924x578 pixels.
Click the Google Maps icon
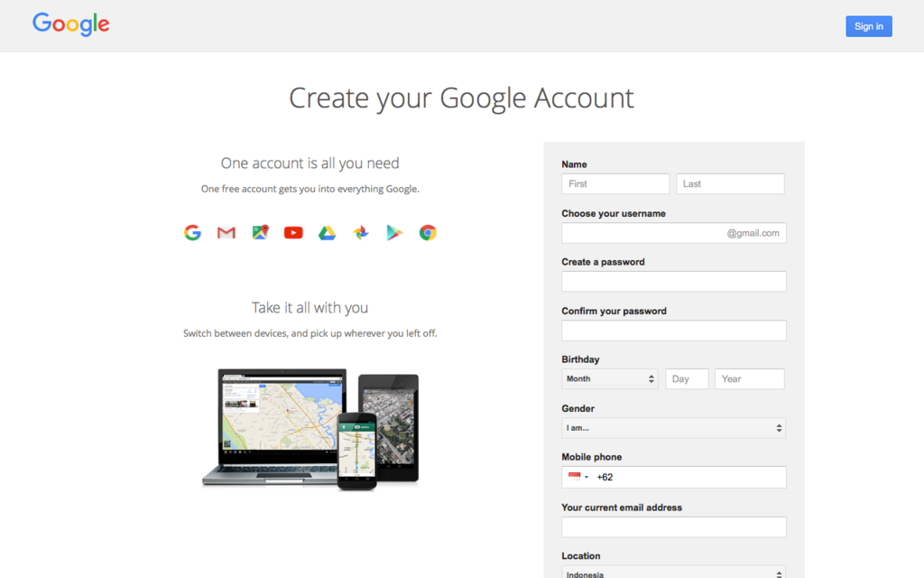260,232
